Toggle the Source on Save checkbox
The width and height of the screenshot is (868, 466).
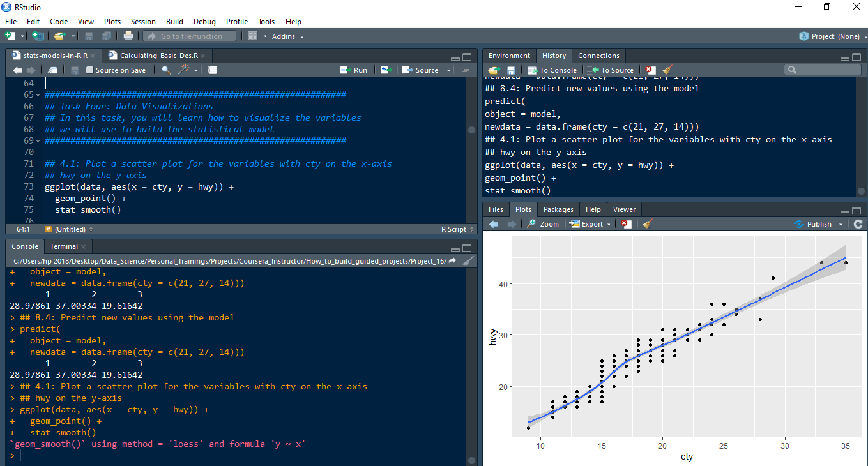click(90, 70)
